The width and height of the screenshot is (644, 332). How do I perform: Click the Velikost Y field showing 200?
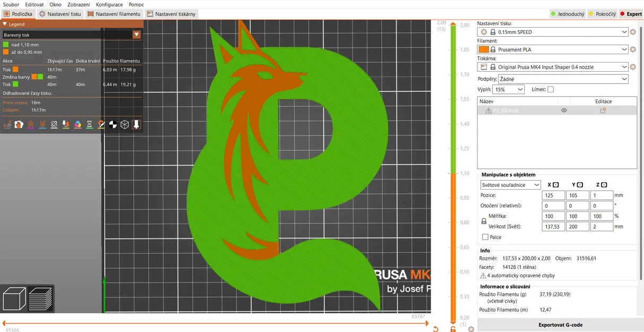(x=578, y=227)
